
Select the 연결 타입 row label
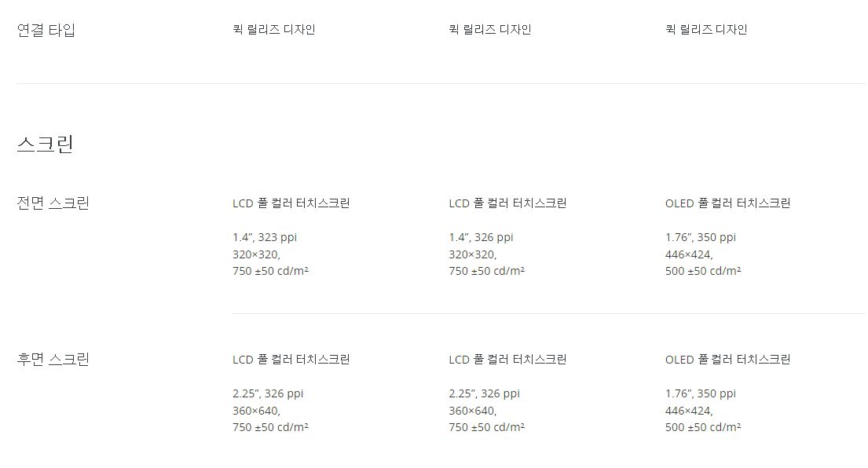[x=46, y=30]
